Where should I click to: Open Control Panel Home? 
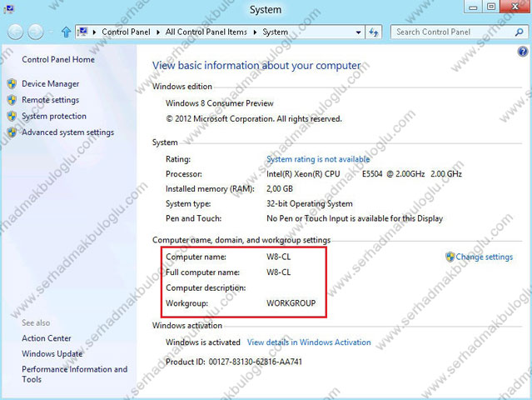58,59
